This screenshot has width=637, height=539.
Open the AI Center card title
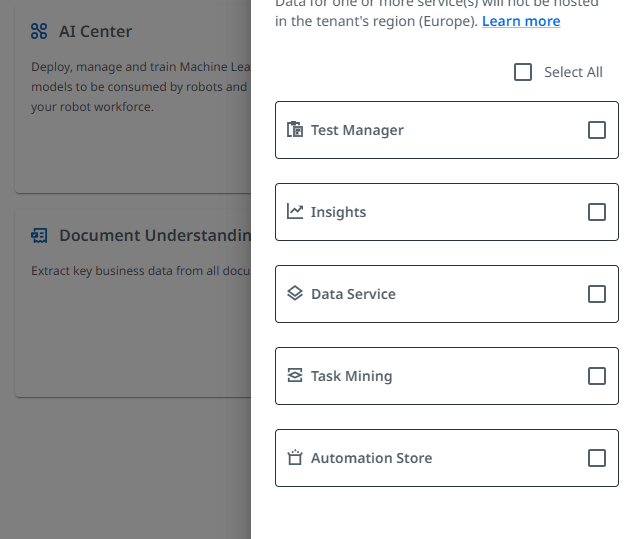[x=95, y=31]
